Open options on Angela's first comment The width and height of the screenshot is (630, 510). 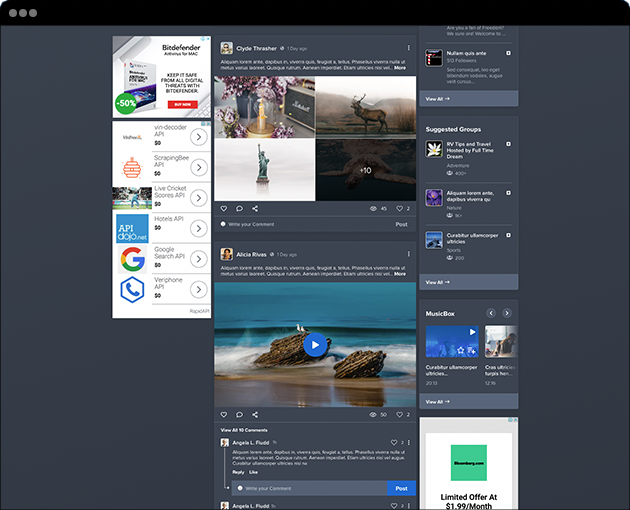(x=409, y=442)
